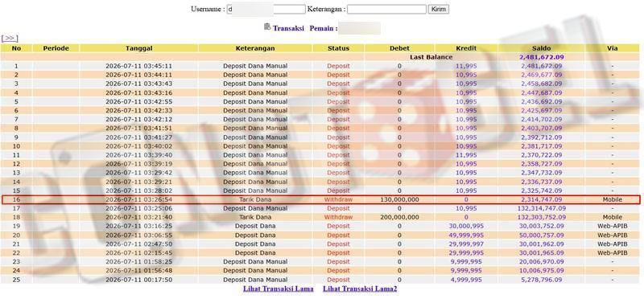Click the Keterangan input field
The height and width of the screenshot is (299, 644).
pos(386,9)
